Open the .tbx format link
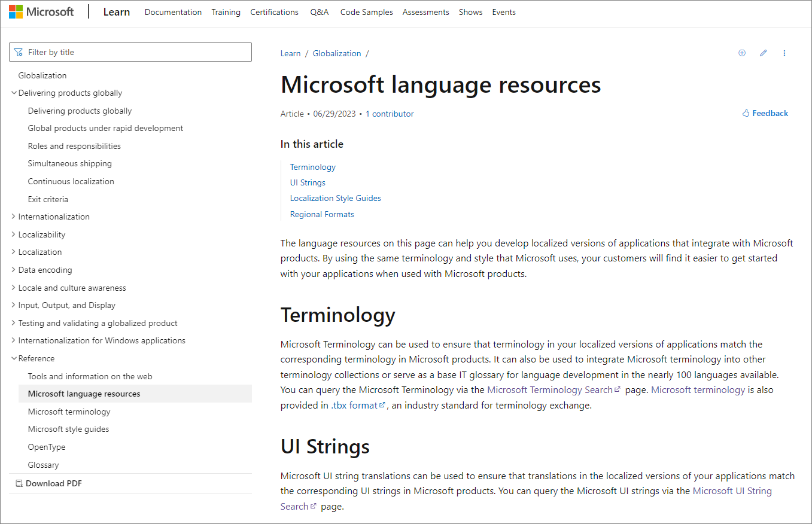Viewport: 812px width, 524px height. (x=358, y=405)
